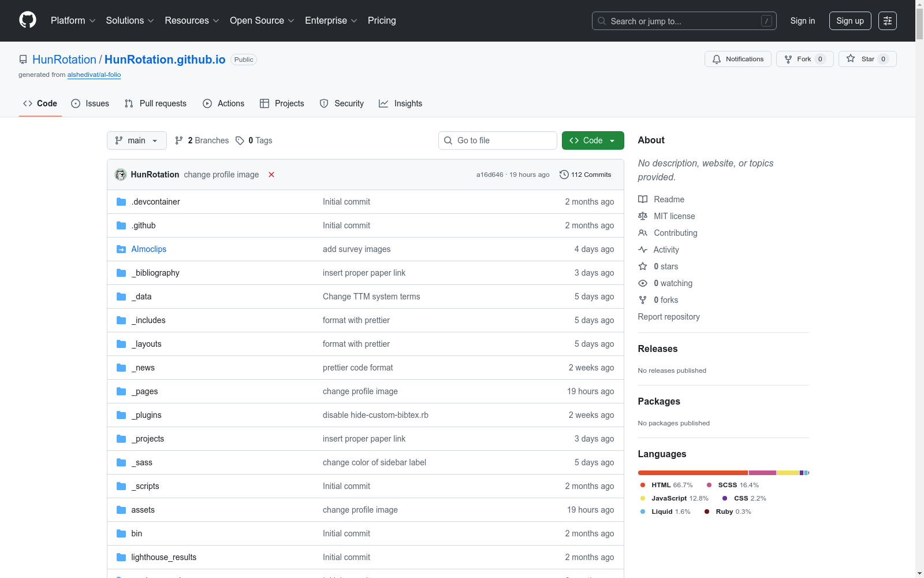The image size is (924, 578).
Task: Expand the Resources menu
Action: [192, 20]
